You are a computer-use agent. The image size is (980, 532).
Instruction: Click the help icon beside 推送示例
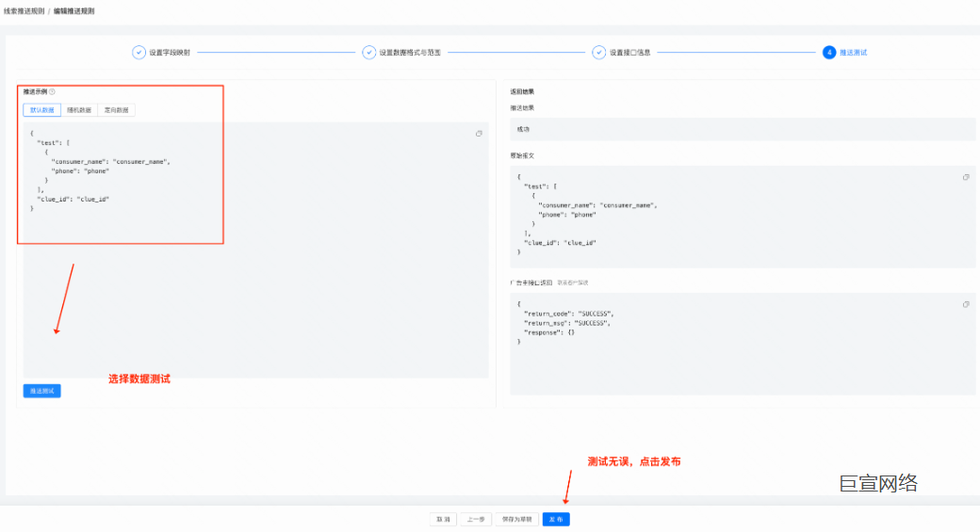click(x=52, y=92)
